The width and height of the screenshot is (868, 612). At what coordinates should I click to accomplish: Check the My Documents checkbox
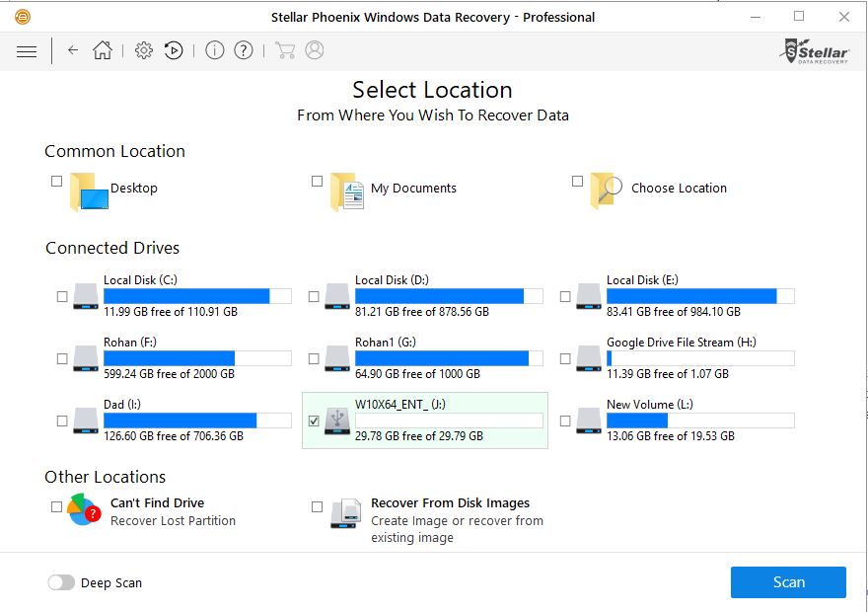coord(317,182)
